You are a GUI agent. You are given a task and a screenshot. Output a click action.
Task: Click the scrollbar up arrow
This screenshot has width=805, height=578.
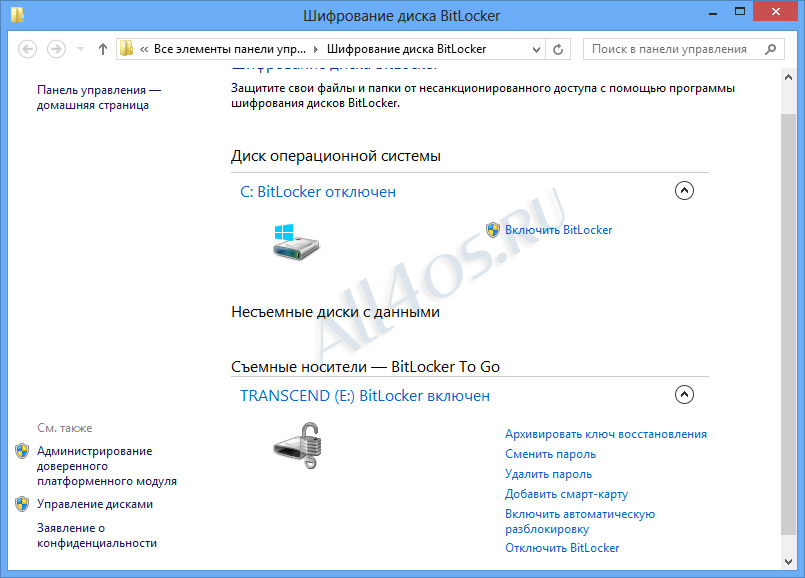coord(789,77)
